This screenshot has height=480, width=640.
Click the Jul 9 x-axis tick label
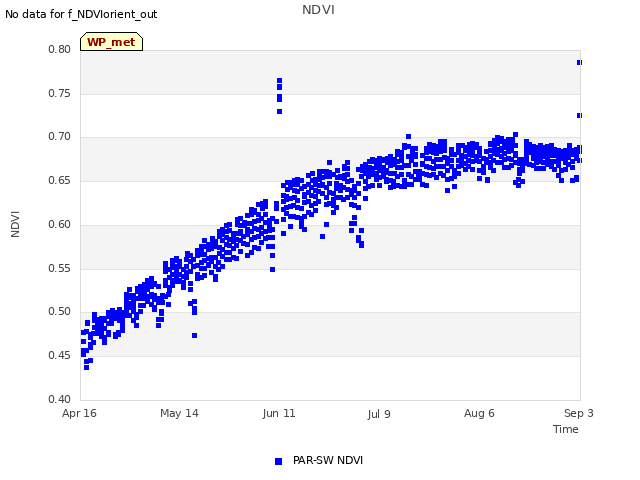pyautogui.click(x=379, y=414)
